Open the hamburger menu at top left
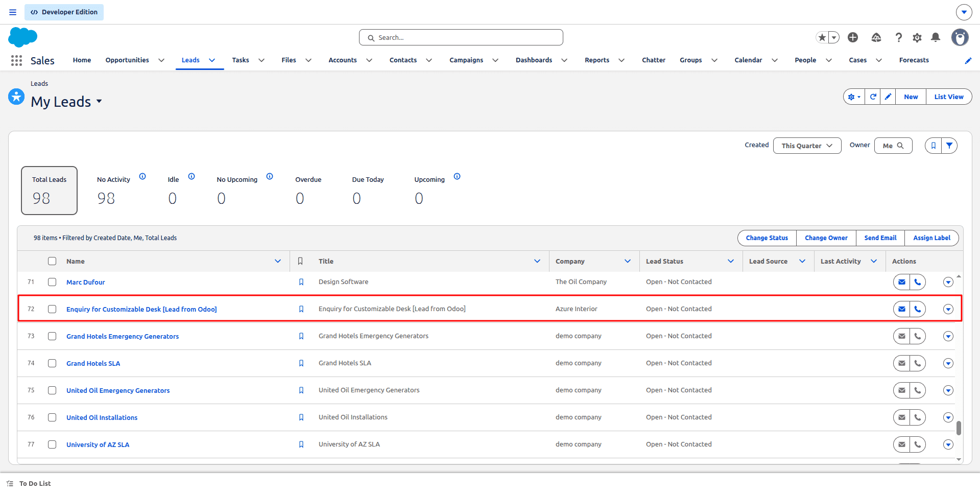The width and height of the screenshot is (980, 493). (x=13, y=12)
